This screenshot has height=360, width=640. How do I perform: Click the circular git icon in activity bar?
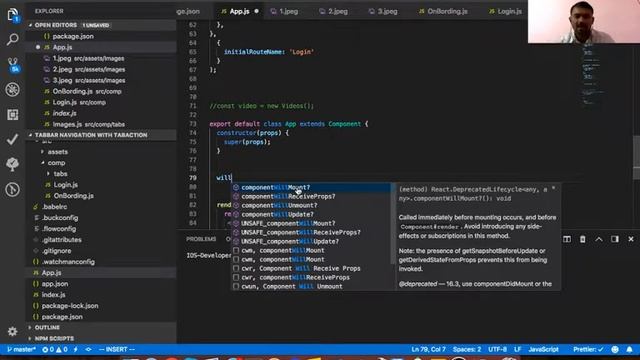click(13, 189)
